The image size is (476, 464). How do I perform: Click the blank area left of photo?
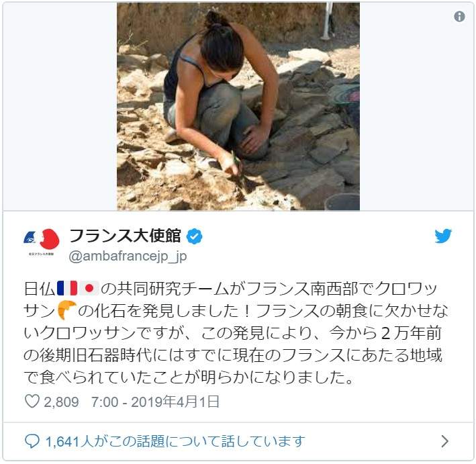[60, 106]
